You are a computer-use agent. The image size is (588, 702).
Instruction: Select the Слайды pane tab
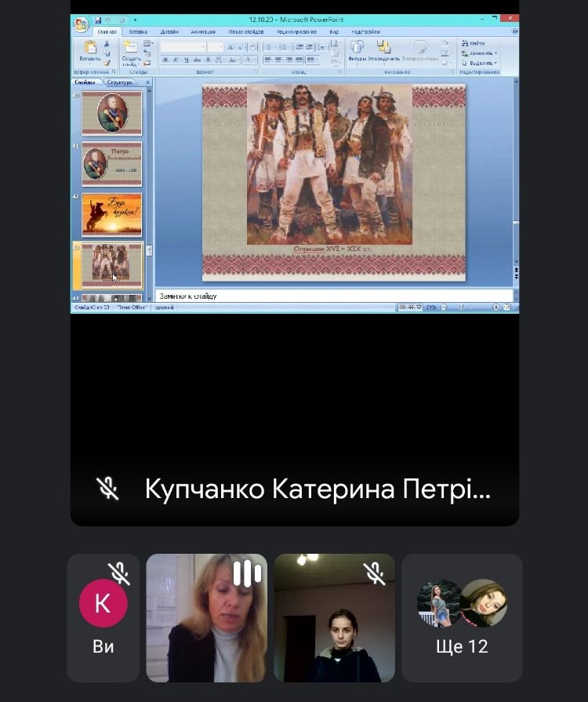pos(85,82)
